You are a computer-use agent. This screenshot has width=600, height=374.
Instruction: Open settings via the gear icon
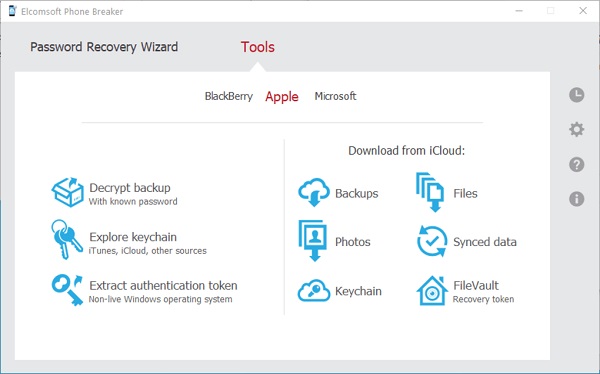[576, 129]
